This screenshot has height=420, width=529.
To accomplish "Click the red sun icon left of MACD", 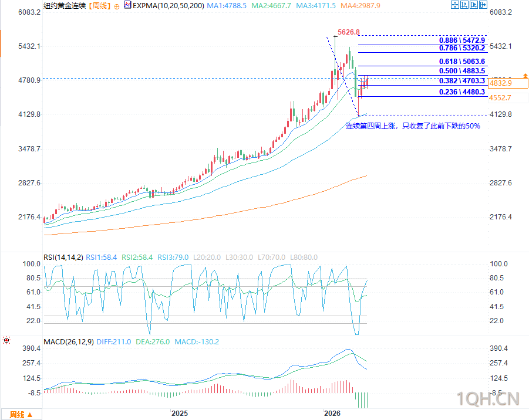I will [6, 340].
